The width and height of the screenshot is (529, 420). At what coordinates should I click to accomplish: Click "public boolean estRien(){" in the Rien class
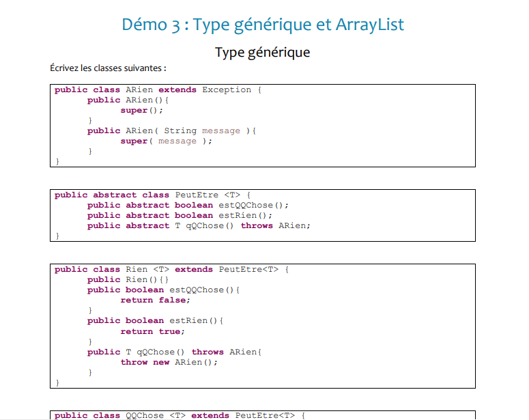(155, 321)
